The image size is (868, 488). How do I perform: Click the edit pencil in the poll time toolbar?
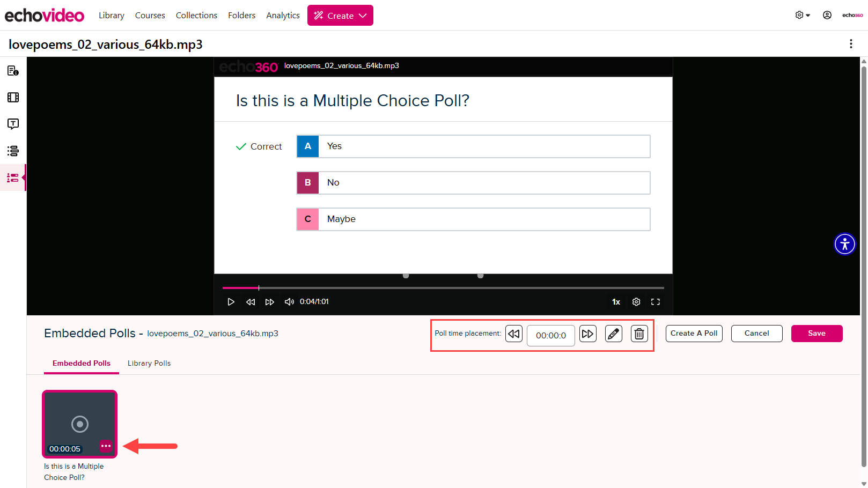click(613, 334)
